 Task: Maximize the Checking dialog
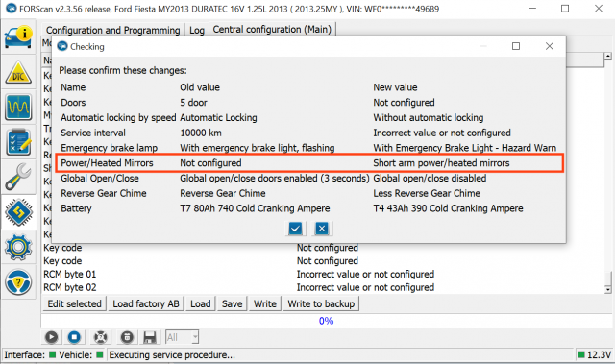(516, 46)
